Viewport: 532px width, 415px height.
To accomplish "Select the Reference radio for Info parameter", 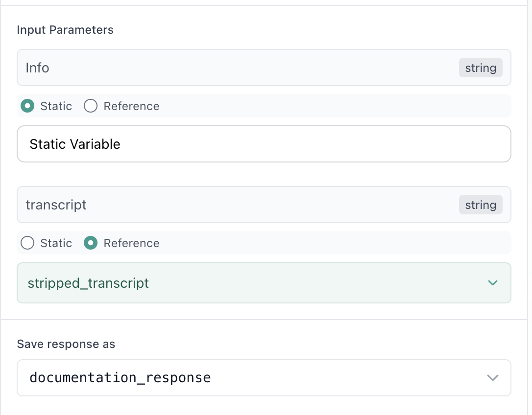I will click(x=91, y=106).
